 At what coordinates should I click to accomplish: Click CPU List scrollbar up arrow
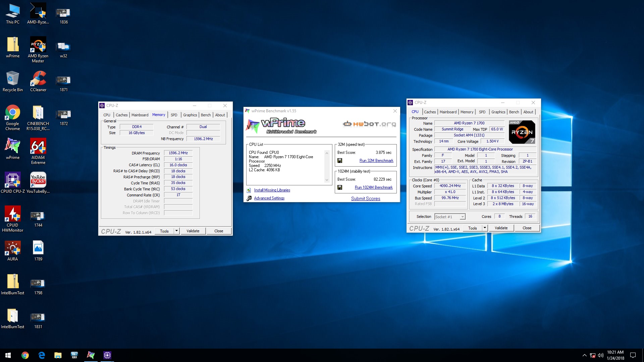pyautogui.click(x=327, y=153)
